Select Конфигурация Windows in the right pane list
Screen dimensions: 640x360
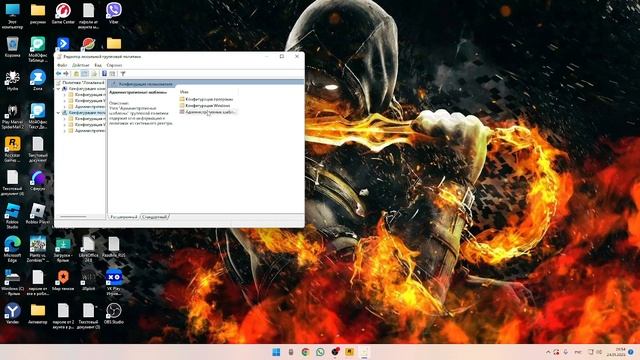tap(205, 105)
